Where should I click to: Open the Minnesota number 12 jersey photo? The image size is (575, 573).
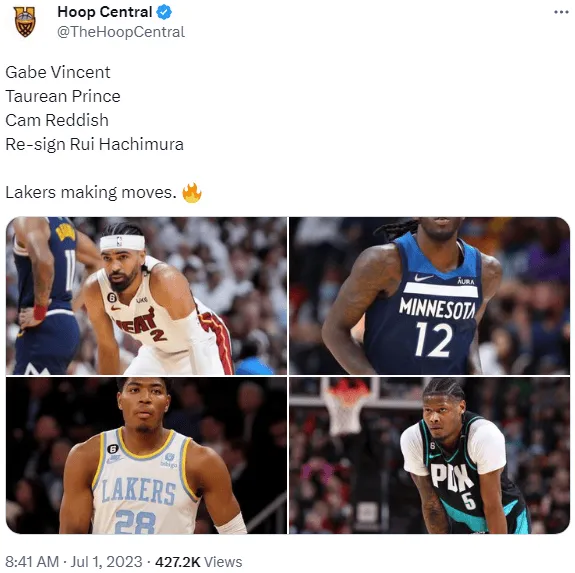pyautogui.click(x=429, y=296)
